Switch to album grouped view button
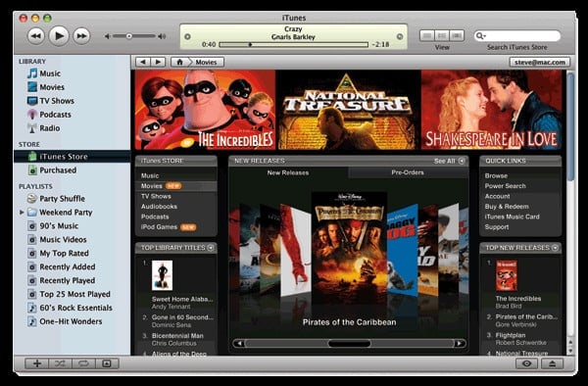The height and width of the screenshot is (386, 588). point(442,35)
